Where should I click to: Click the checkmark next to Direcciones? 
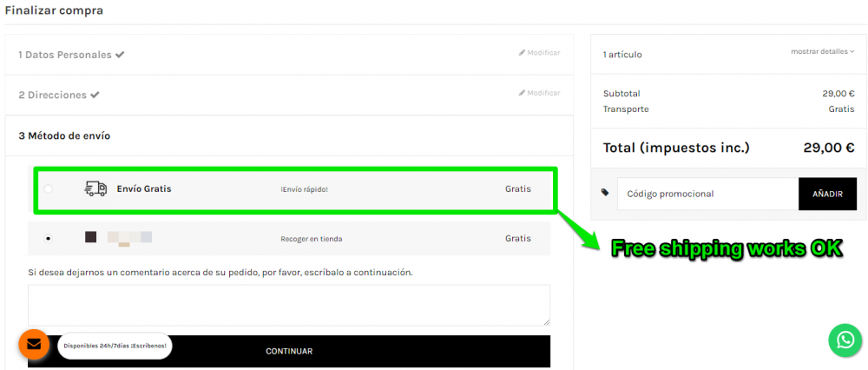pos(95,95)
